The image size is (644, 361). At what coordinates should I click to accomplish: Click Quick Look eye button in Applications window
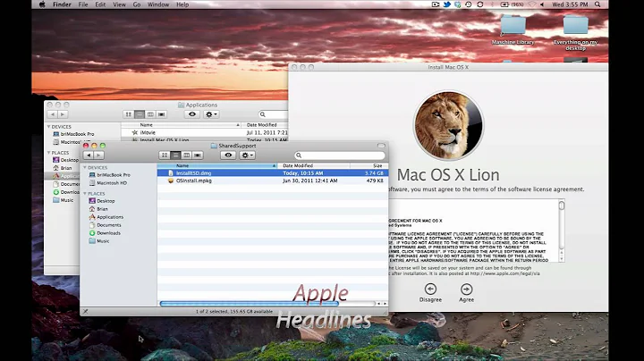click(192, 114)
